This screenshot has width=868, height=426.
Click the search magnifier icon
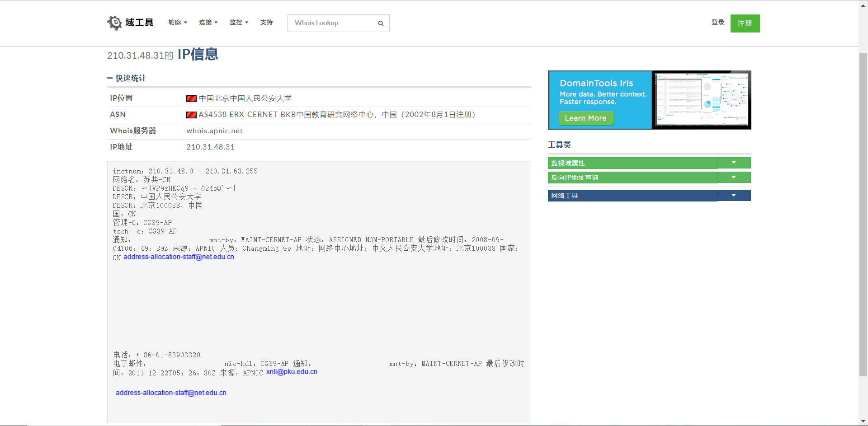click(381, 23)
